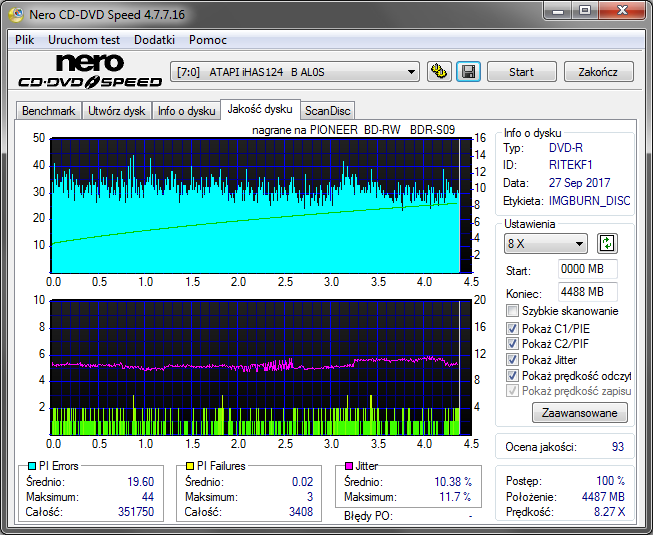Switch to the Info o dysku tab
The width and height of the screenshot is (653, 535).
pyautogui.click(x=186, y=111)
